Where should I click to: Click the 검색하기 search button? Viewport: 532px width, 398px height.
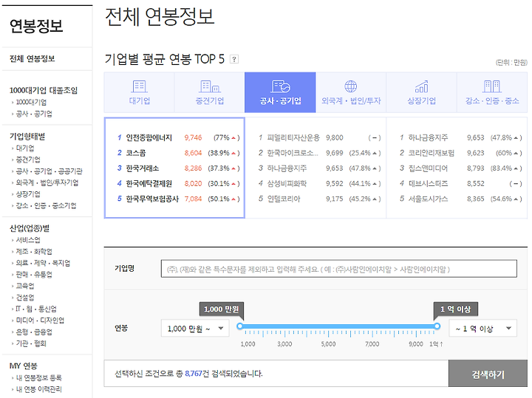(488, 374)
